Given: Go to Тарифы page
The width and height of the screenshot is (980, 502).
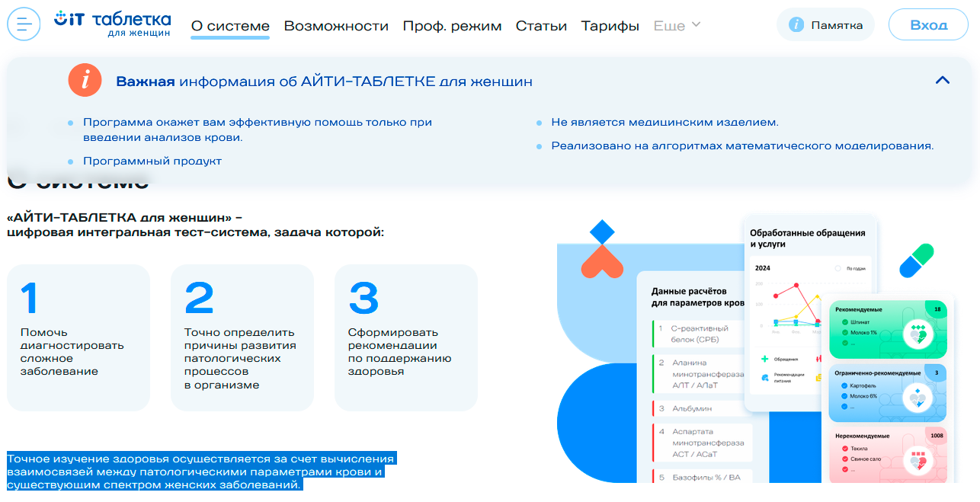Looking at the screenshot, I should (610, 26).
